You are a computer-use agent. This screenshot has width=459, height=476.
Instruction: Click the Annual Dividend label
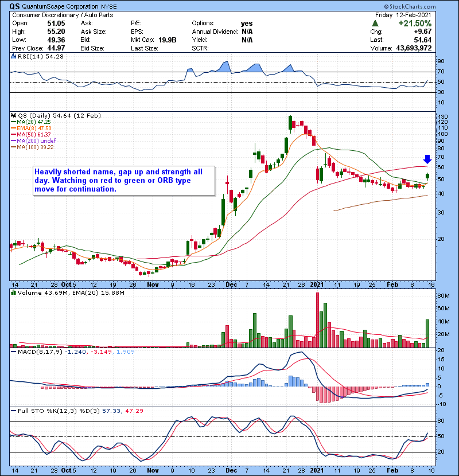click(215, 32)
